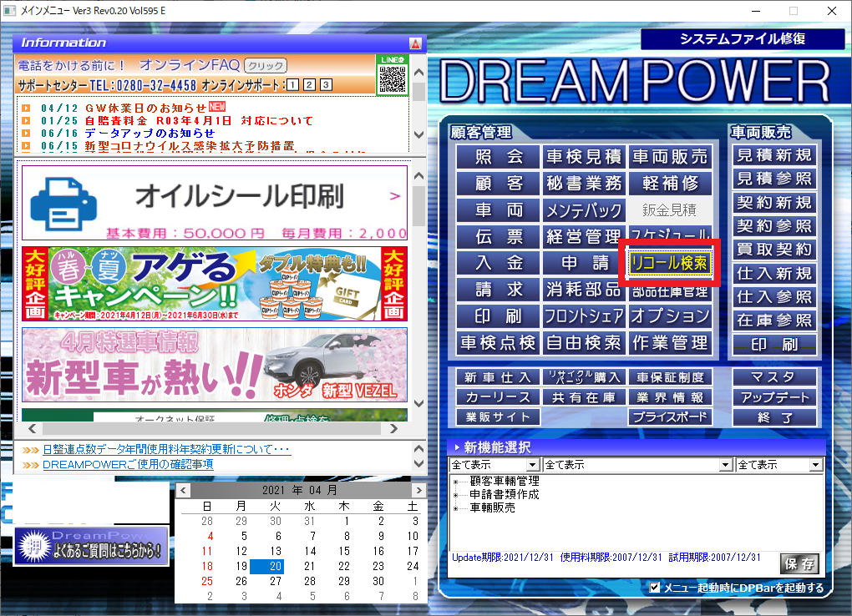
Task: Open 自由検索 menu button
Action: pos(584,343)
